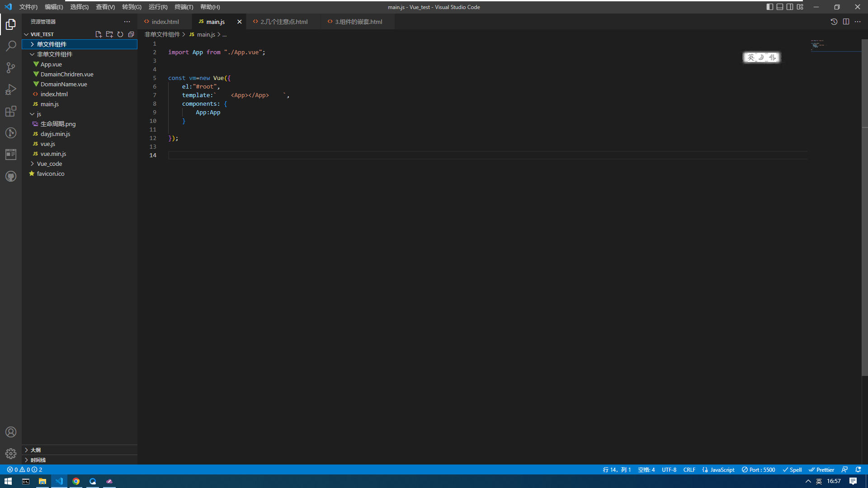868x488 pixels.
Task: Click the editor vertical scrollbar
Action: [864, 208]
